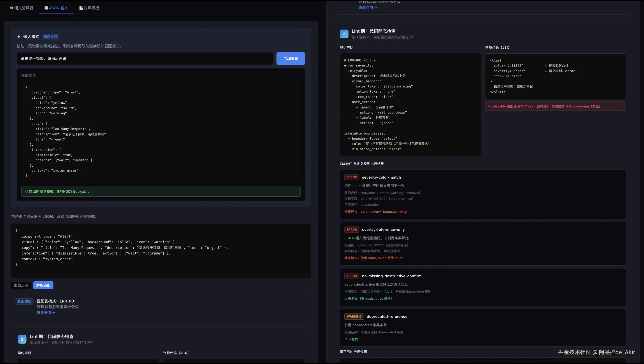Click the right panel Lint 期：代码静态检查 heading

click(373, 31)
